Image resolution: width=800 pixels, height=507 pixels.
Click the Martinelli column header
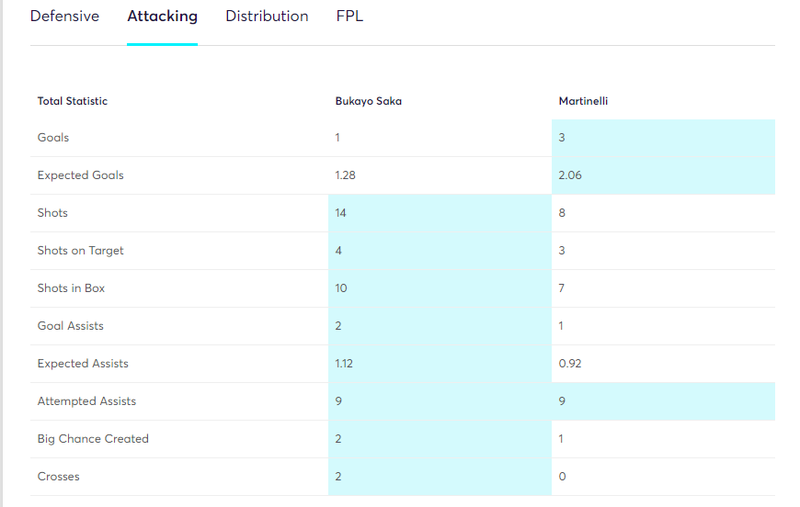[583, 101]
